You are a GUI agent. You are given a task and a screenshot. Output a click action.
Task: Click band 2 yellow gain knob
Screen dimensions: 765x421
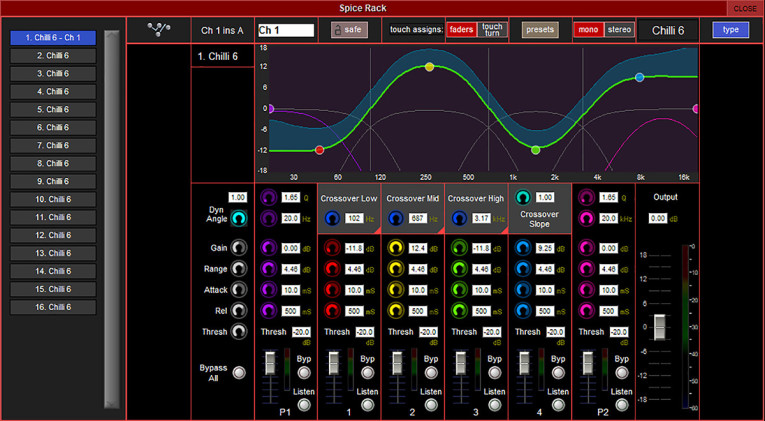[x=396, y=248]
